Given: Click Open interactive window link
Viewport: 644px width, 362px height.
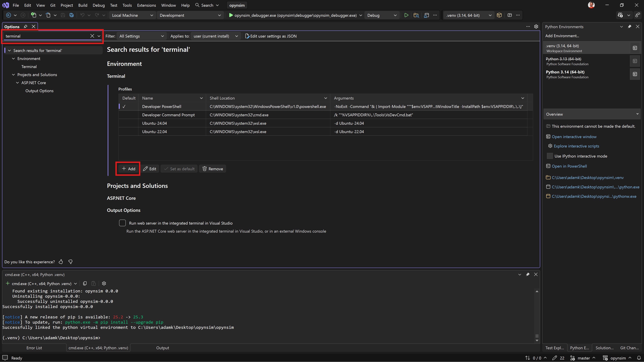Looking at the screenshot, I should pos(574,137).
